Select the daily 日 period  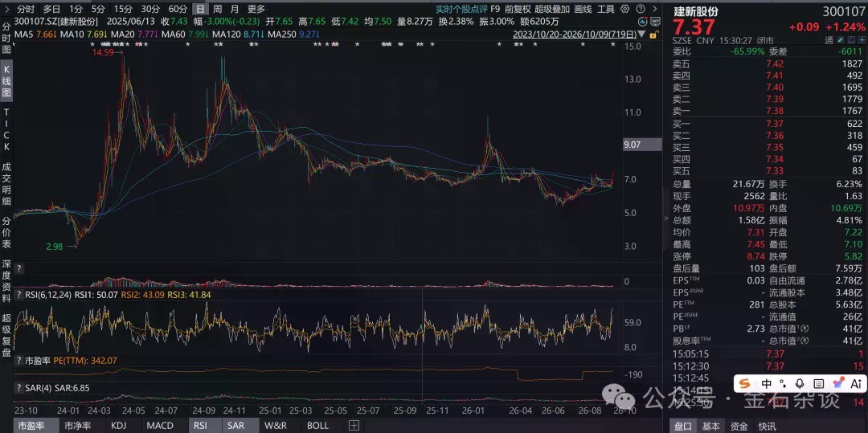click(x=200, y=9)
